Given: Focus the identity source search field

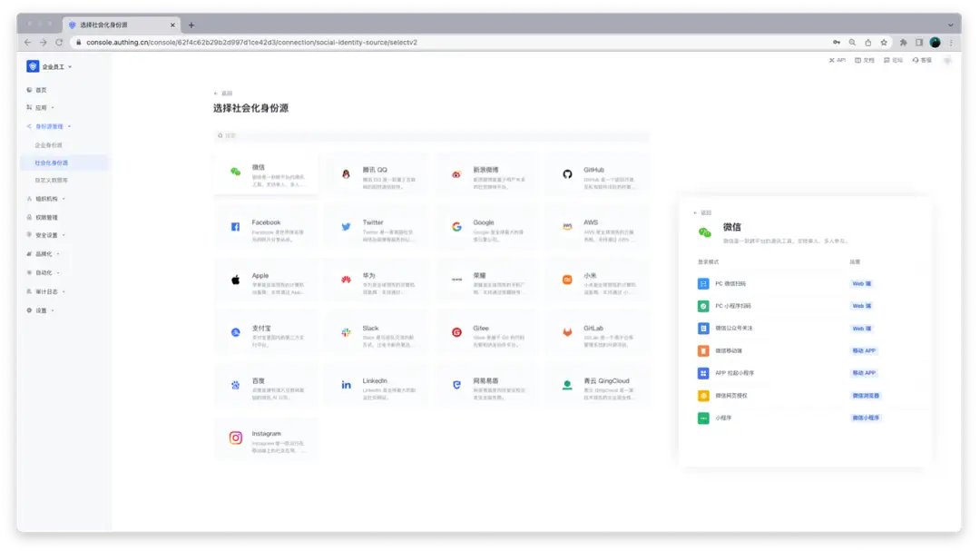Looking at the screenshot, I should (431, 136).
